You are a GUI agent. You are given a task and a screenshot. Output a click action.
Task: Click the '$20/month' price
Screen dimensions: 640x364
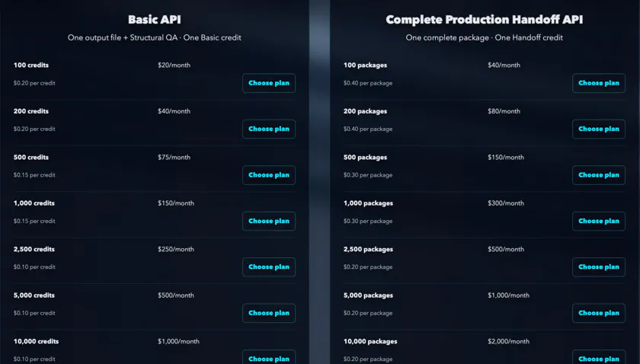[174, 65]
